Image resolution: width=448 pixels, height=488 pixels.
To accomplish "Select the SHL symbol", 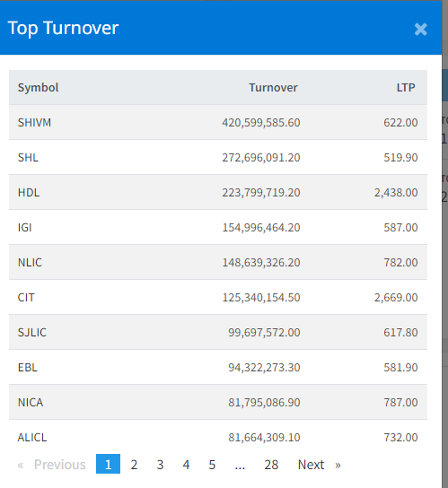I will (28, 158).
